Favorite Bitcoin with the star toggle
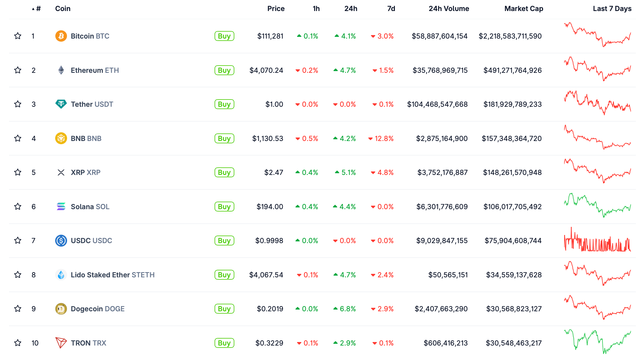This screenshot has height=358, width=644. (18, 36)
